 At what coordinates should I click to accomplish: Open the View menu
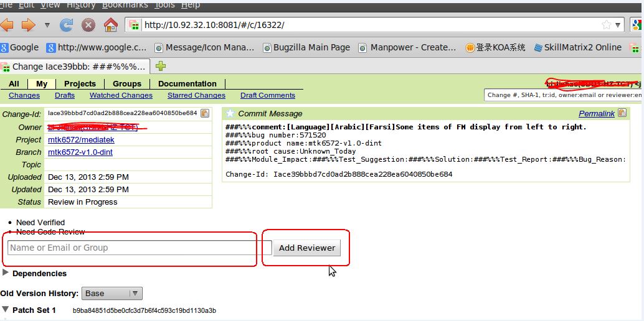[x=50, y=5]
